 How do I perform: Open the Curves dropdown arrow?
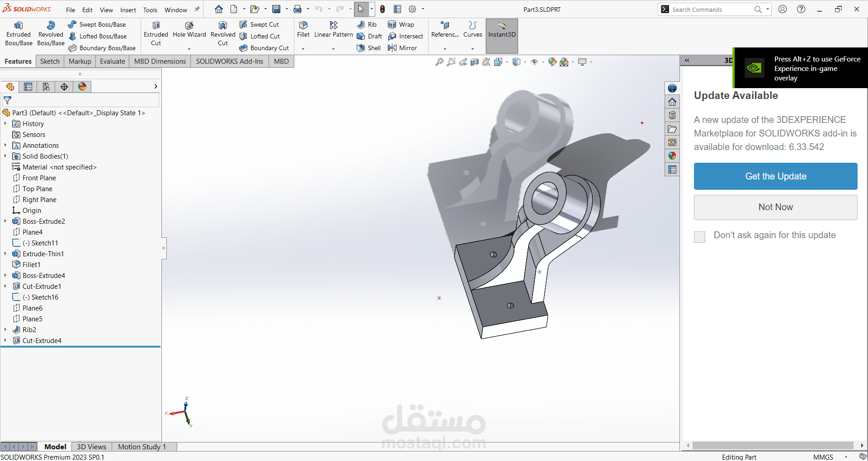472,48
